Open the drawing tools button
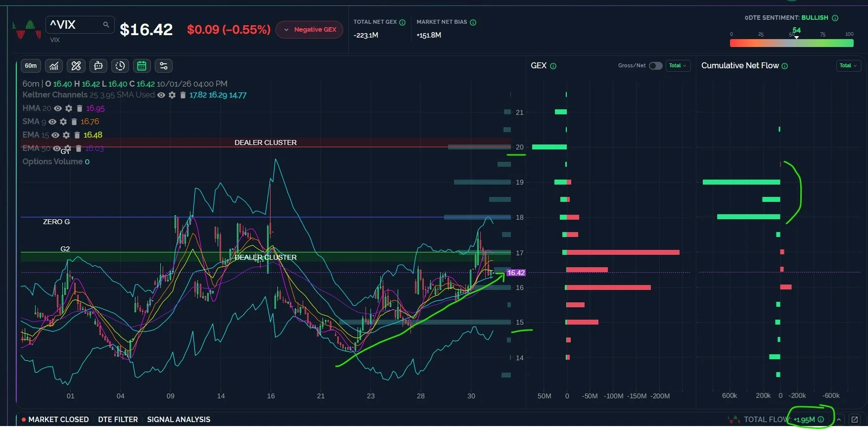The height and width of the screenshot is (429, 868). point(76,66)
